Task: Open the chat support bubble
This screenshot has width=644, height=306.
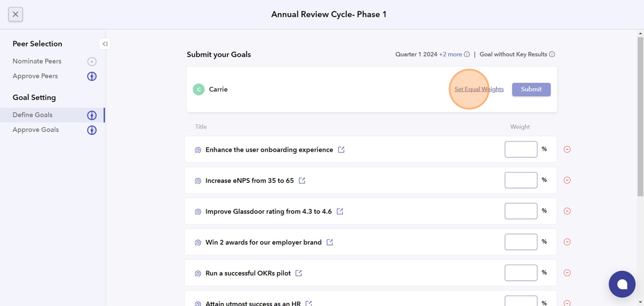Action: click(x=622, y=284)
